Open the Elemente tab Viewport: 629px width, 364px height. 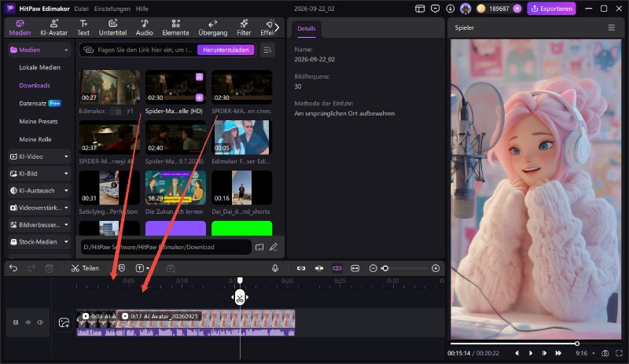point(175,28)
